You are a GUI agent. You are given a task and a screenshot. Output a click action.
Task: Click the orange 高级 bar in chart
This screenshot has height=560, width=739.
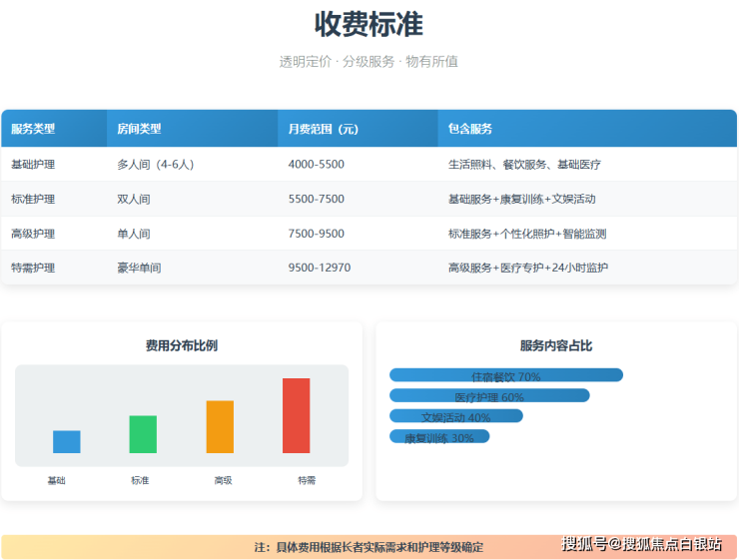click(x=220, y=426)
